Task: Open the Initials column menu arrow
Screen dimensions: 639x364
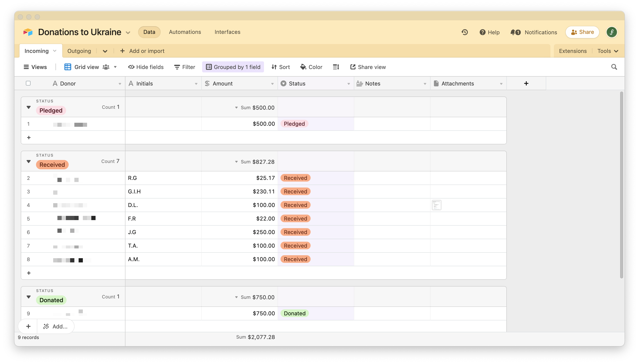Action: [x=196, y=84]
